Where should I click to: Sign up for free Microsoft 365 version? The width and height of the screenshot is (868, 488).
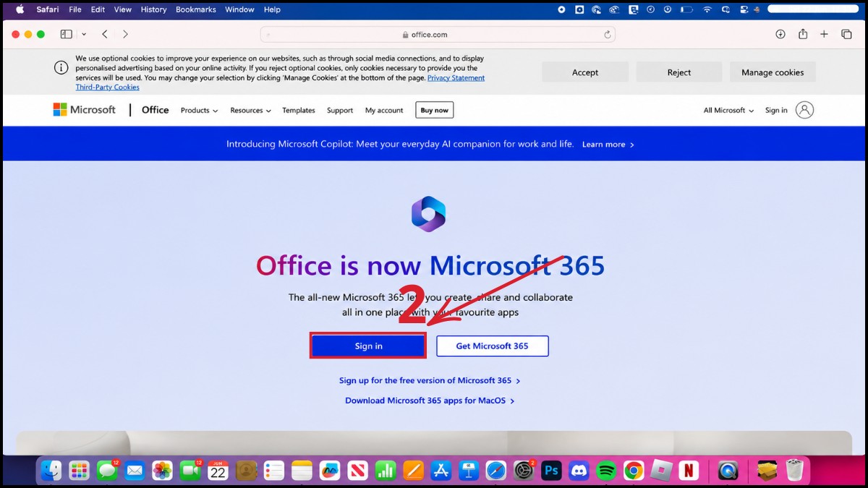[430, 380]
